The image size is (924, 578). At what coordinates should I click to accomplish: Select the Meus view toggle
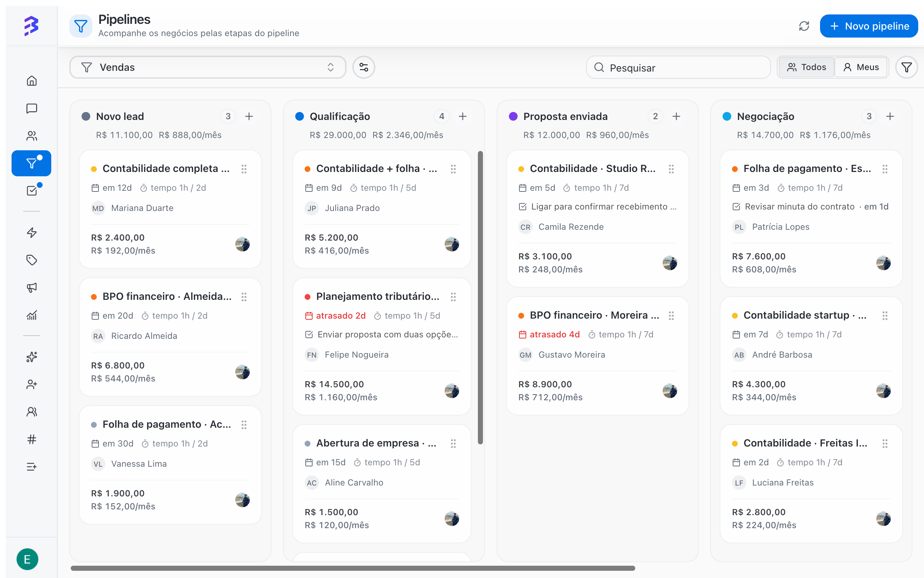pos(860,67)
